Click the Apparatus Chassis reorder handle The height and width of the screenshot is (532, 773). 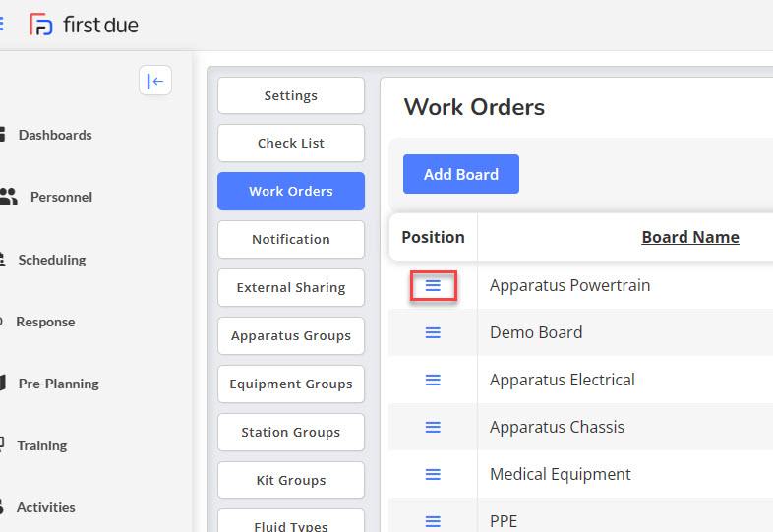[433, 427]
